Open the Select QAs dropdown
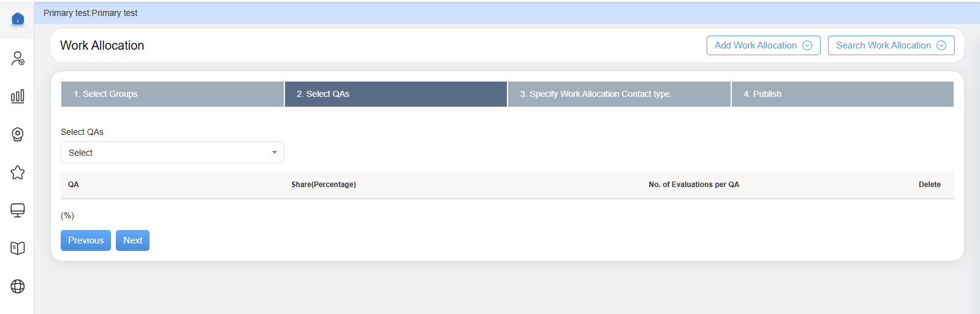980x314 pixels. tap(172, 153)
